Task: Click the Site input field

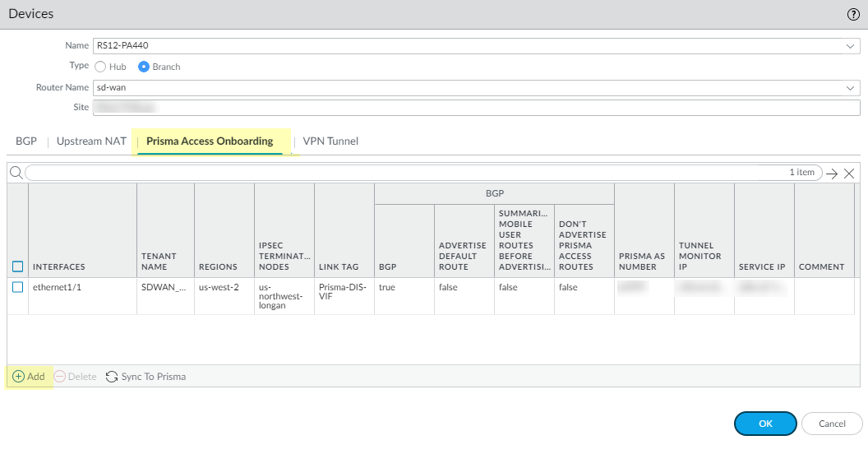Action: click(x=477, y=108)
